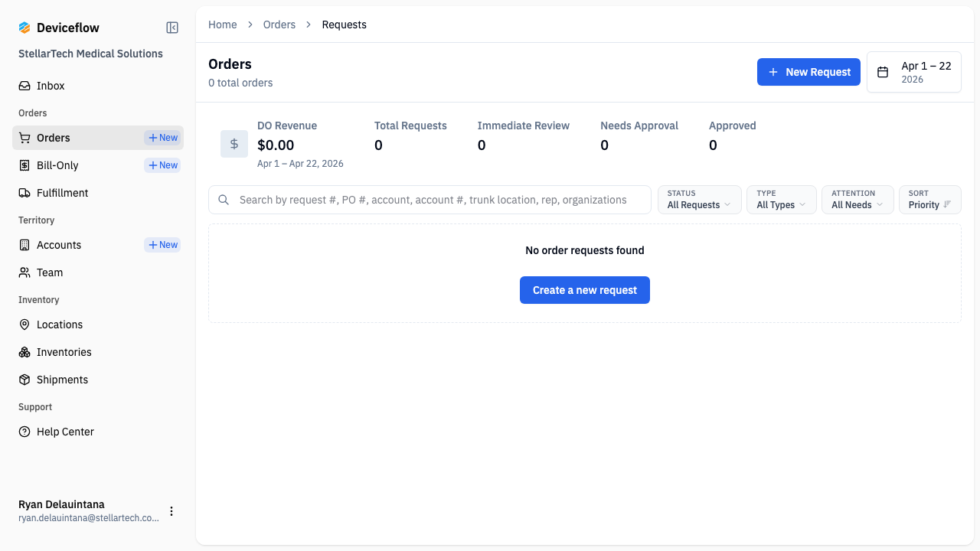This screenshot has width=980, height=551.
Task: Open Shipments in sidebar
Action: point(98,380)
